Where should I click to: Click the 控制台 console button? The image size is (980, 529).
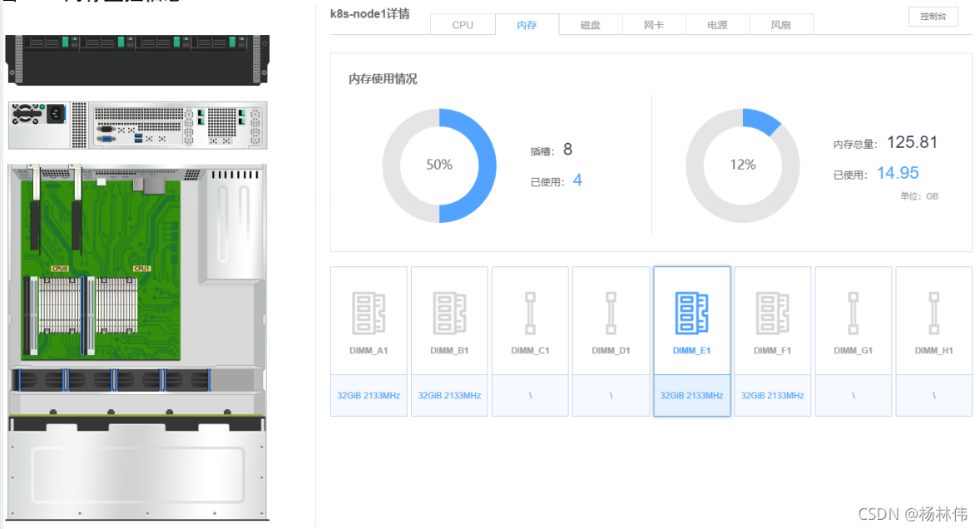coord(933,17)
